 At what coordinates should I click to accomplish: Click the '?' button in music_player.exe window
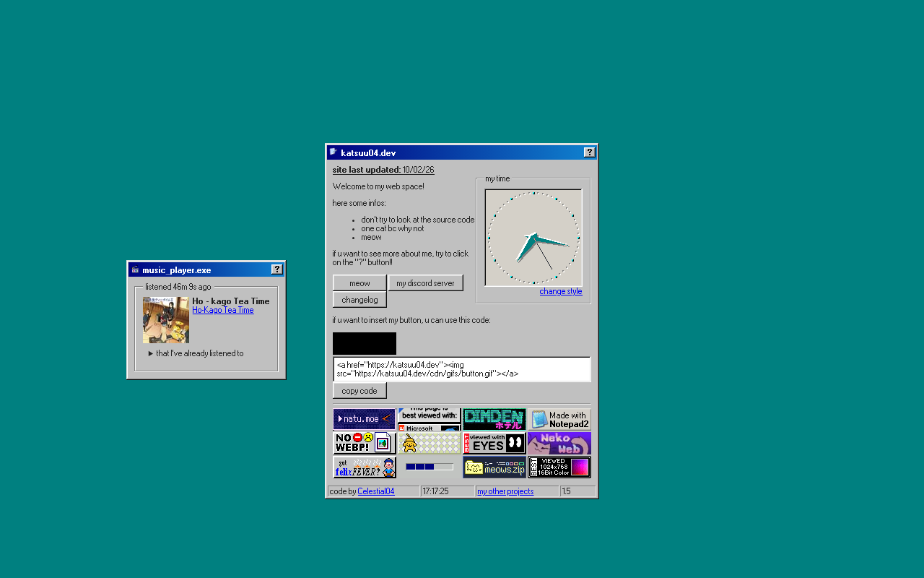[x=277, y=269]
